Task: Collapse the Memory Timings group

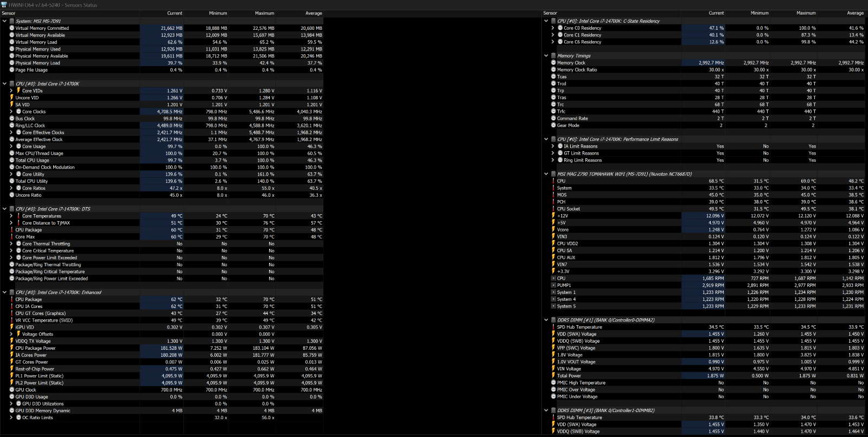Action: tap(546, 56)
